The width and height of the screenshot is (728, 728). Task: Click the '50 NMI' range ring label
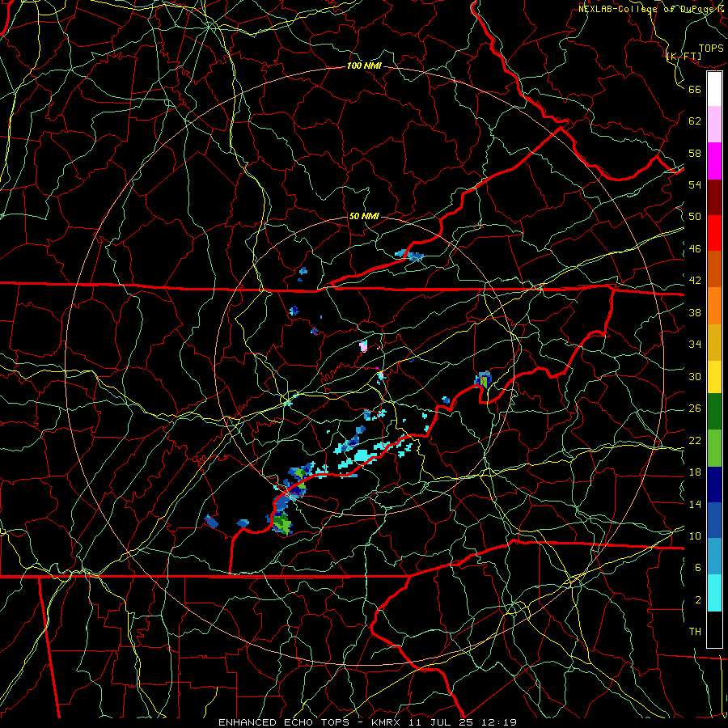point(364,216)
